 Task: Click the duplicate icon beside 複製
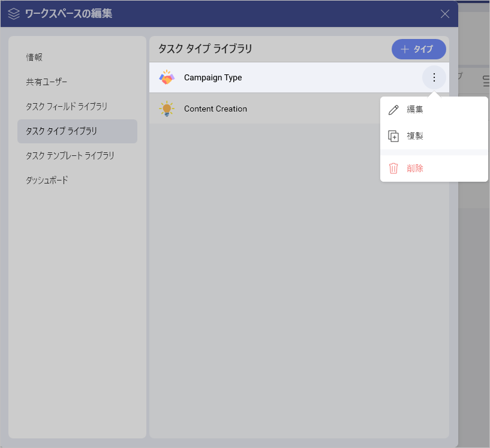(393, 136)
